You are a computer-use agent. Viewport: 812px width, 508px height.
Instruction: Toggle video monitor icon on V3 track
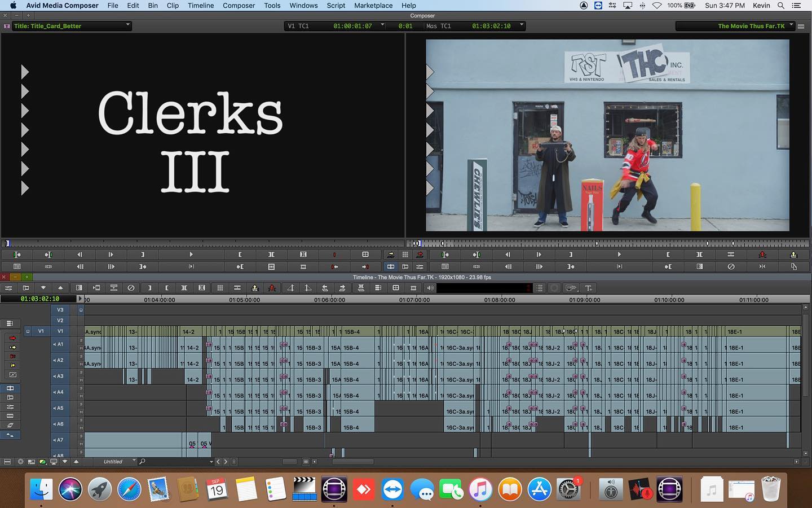[81, 310]
